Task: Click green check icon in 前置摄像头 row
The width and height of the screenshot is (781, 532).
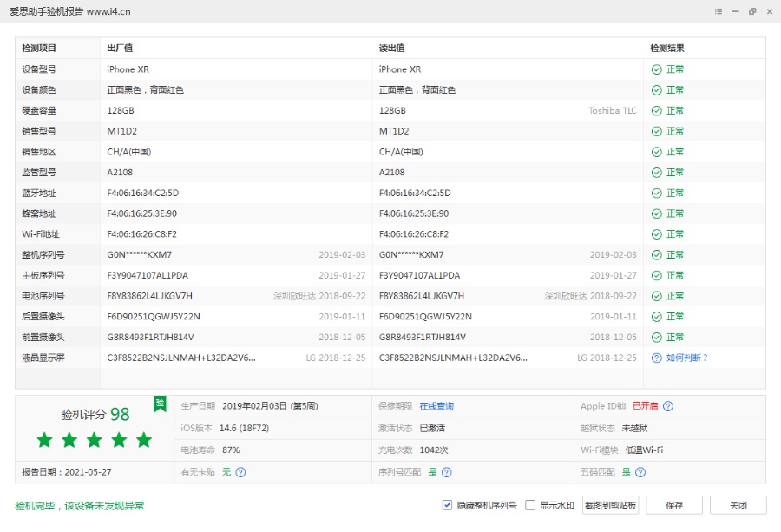Action: click(x=657, y=338)
